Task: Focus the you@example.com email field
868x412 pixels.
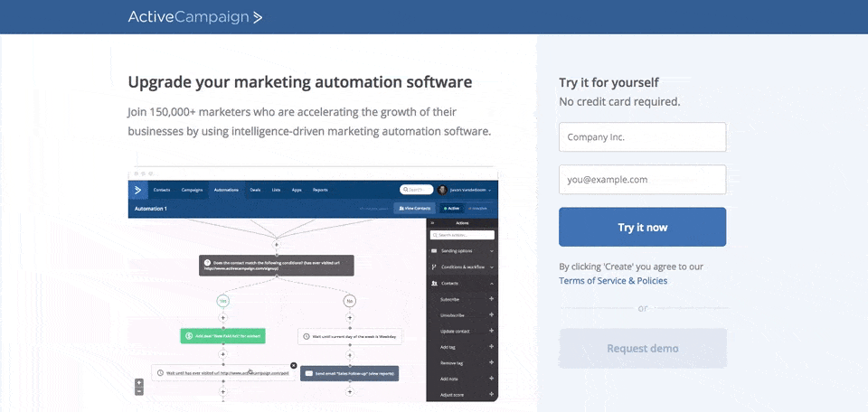Action: 642,179
